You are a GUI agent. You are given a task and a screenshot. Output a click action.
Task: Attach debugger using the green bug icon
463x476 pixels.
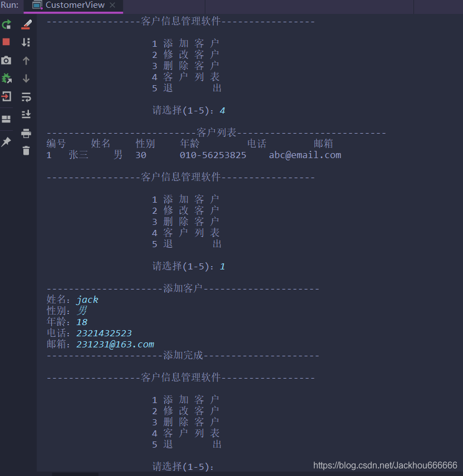(6, 78)
